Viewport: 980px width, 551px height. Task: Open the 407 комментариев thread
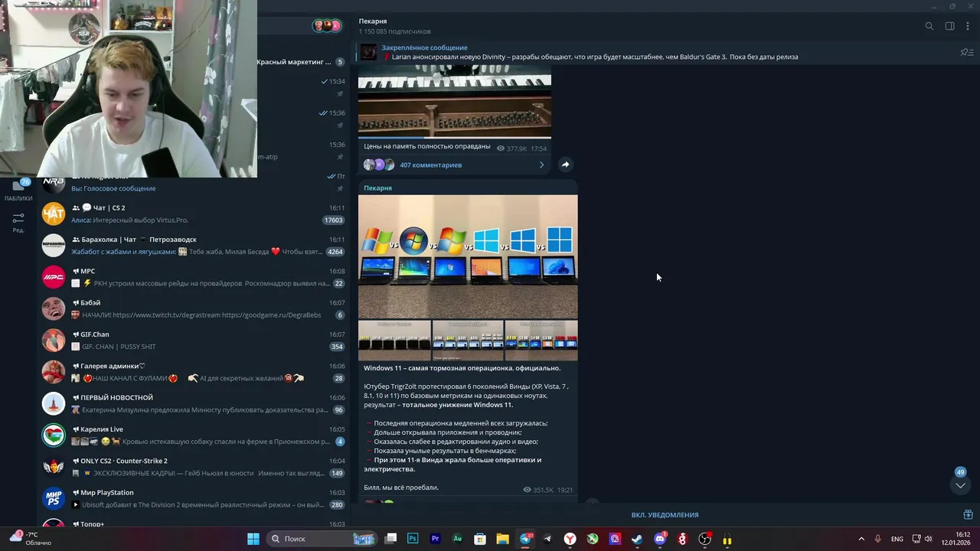[x=430, y=165]
